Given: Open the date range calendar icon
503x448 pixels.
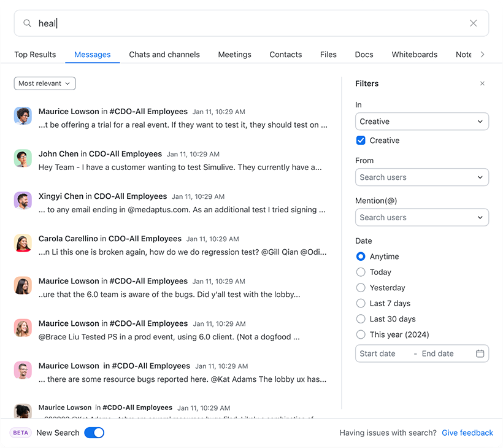Looking at the screenshot, I should click(480, 353).
